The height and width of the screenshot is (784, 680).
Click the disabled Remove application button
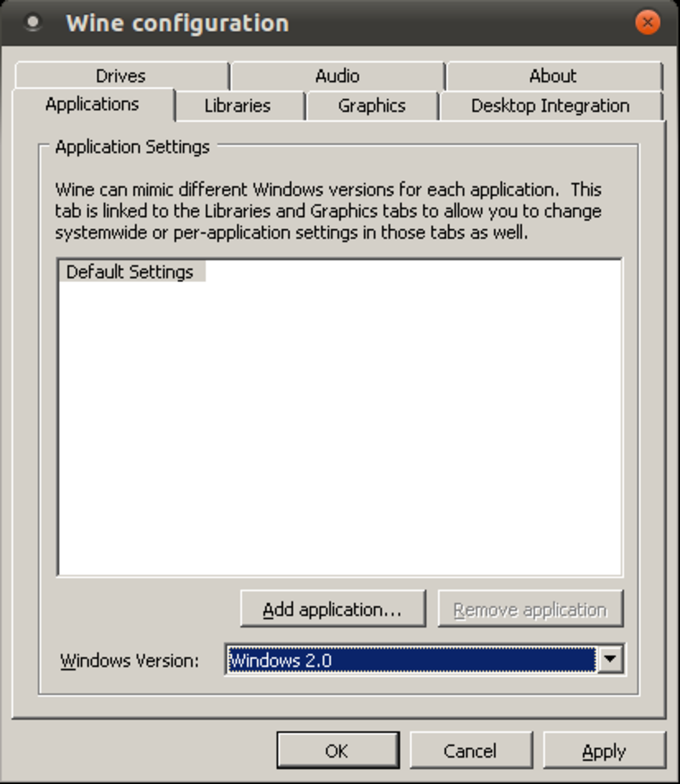[x=530, y=609]
